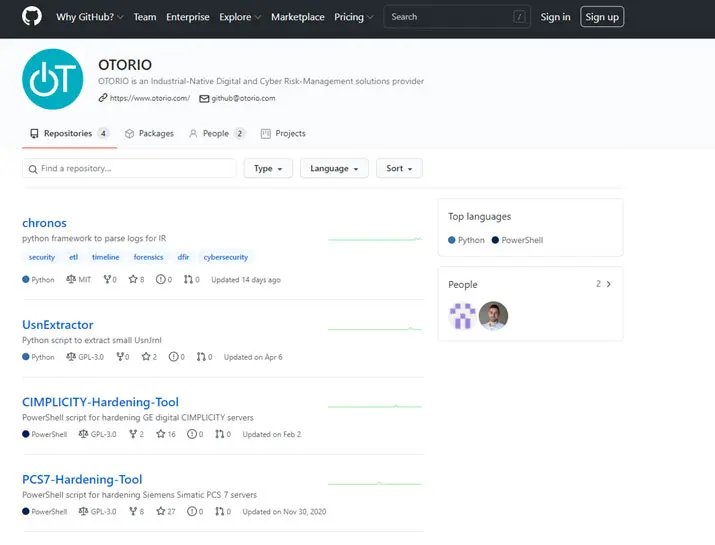The height and width of the screenshot is (545, 715).
Task: Click the GPL-3.0 license icon for UsnExtractor
Action: [71, 356]
